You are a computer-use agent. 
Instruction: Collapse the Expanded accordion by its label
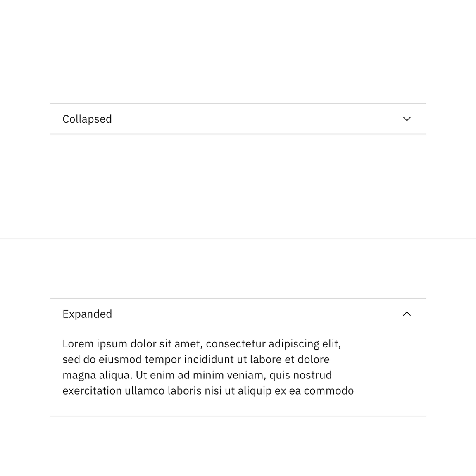pos(87,314)
